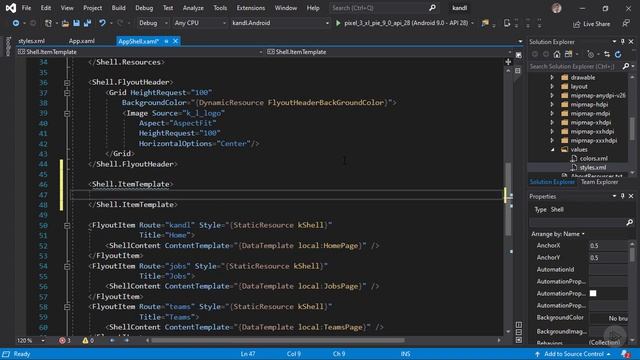Viewport: 640px width, 360px height.
Task: Click the AnchorX value field 0.5
Action: [x=608, y=245]
